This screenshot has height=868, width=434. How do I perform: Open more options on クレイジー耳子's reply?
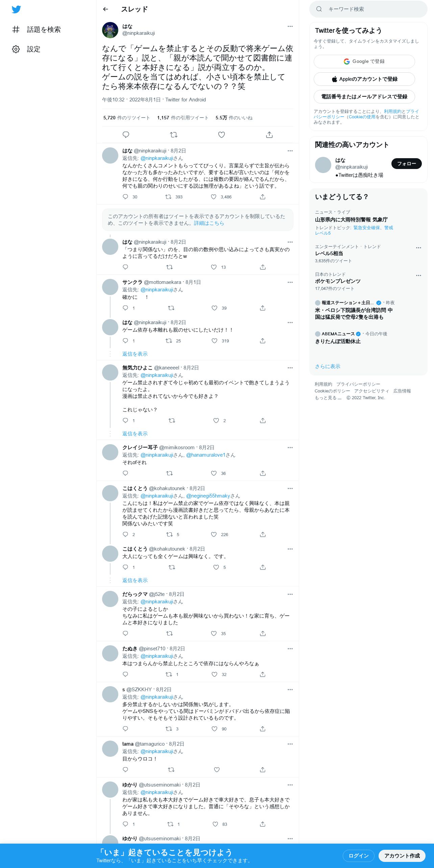click(290, 448)
